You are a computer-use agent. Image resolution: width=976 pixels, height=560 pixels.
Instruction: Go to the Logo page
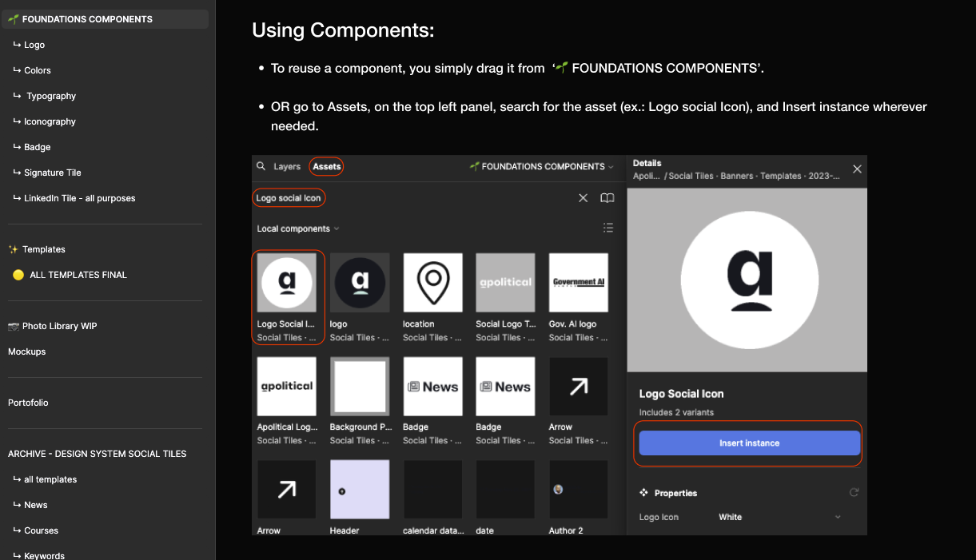pyautogui.click(x=34, y=45)
